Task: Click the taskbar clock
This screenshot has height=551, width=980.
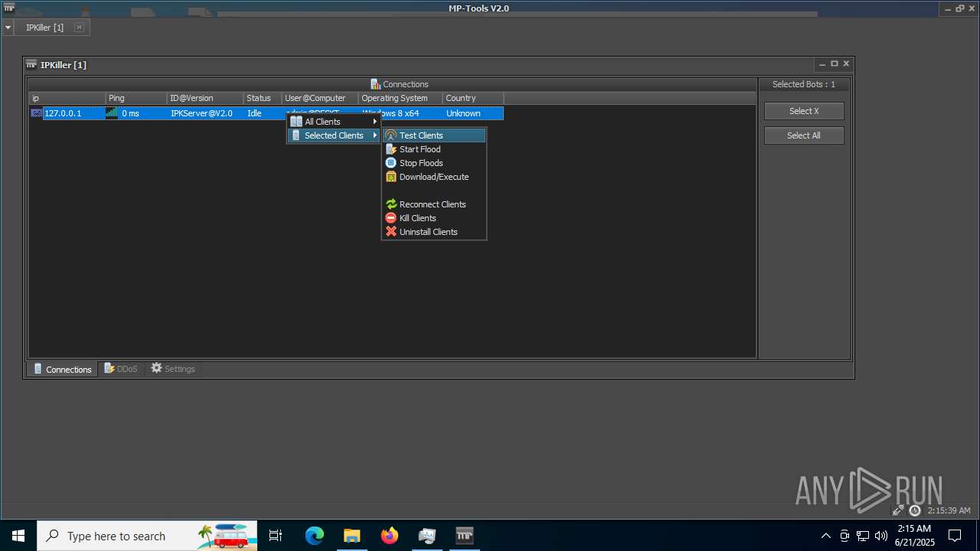Action: pyautogui.click(x=914, y=536)
